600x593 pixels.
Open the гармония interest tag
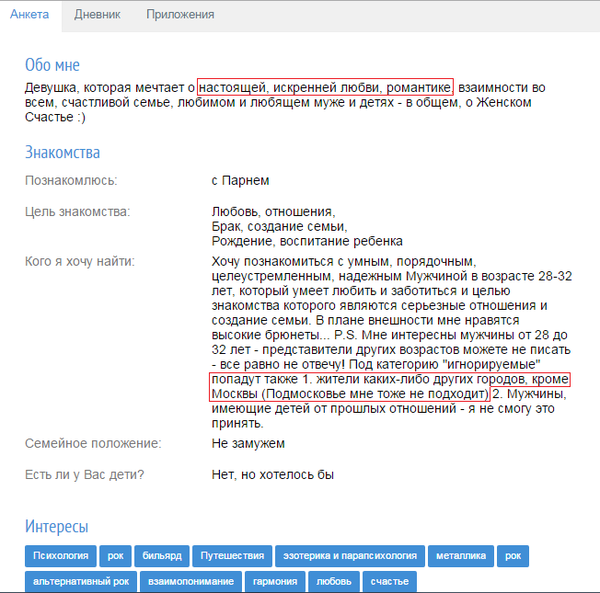[275, 581]
